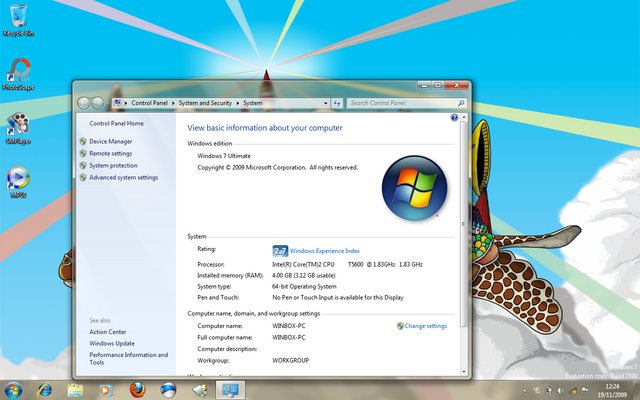Click 'View basic information about your computer' heading
Image resolution: width=640 pixels, height=400 pixels.
tap(265, 128)
